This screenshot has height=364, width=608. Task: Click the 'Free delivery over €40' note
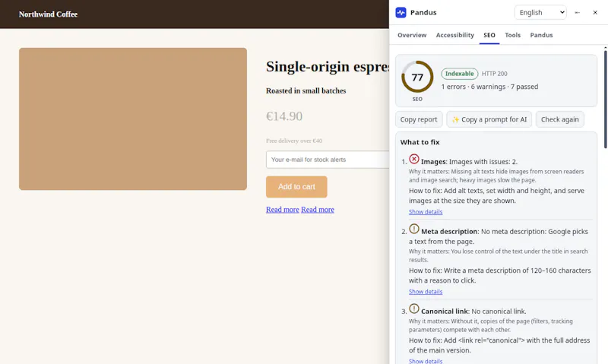(294, 141)
